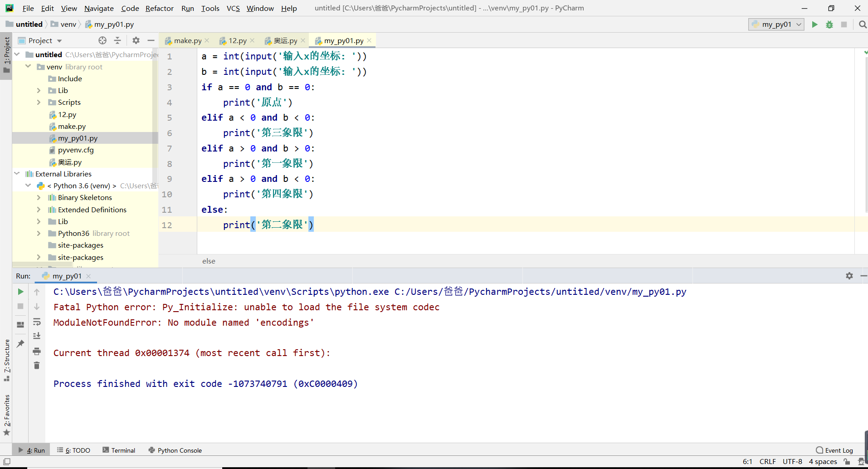The height and width of the screenshot is (469, 868).
Task: Expand the Lib folder under venv
Action: coord(39,90)
